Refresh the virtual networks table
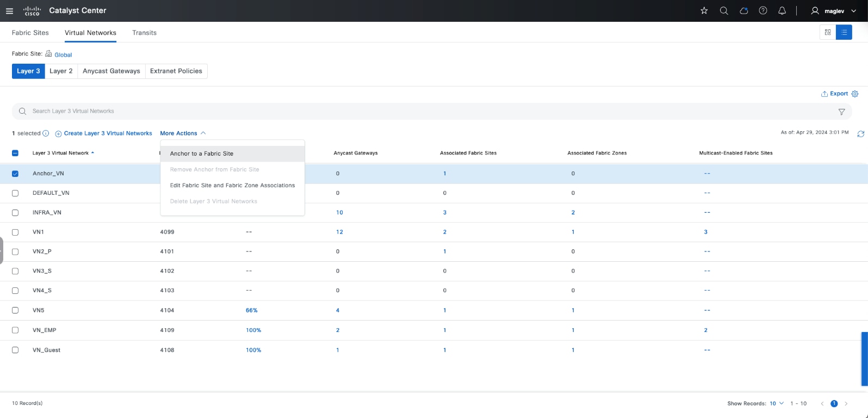The width and height of the screenshot is (868, 418). pyautogui.click(x=860, y=134)
